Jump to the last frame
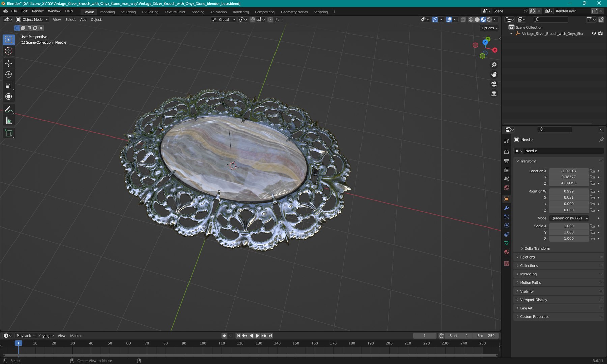Viewport: 607px width, 364px height. pyautogui.click(x=270, y=336)
